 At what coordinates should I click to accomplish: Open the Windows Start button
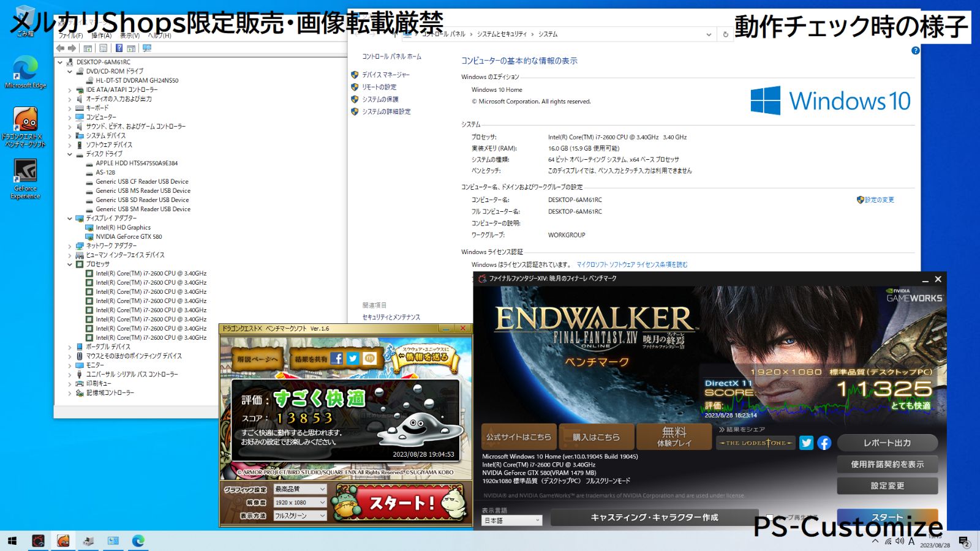[x=12, y=541]
